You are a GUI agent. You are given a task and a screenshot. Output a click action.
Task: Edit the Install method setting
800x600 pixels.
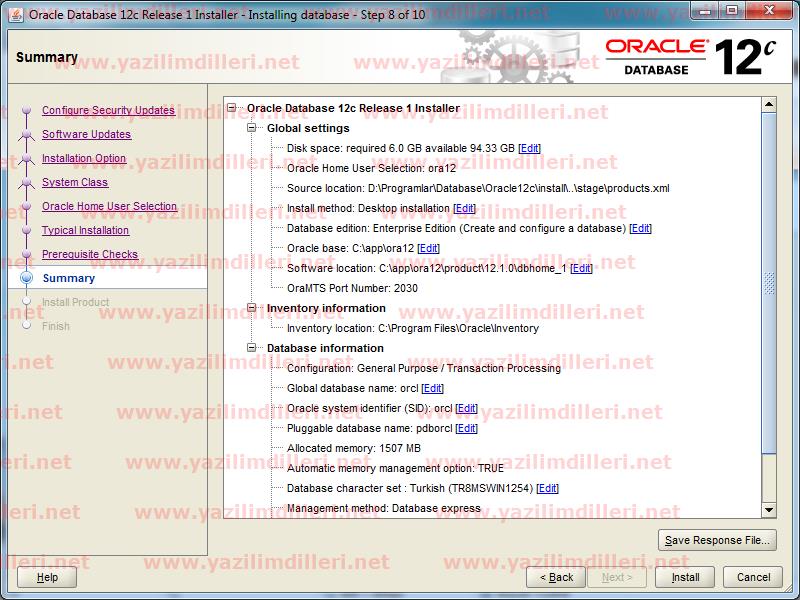[464, 208]
